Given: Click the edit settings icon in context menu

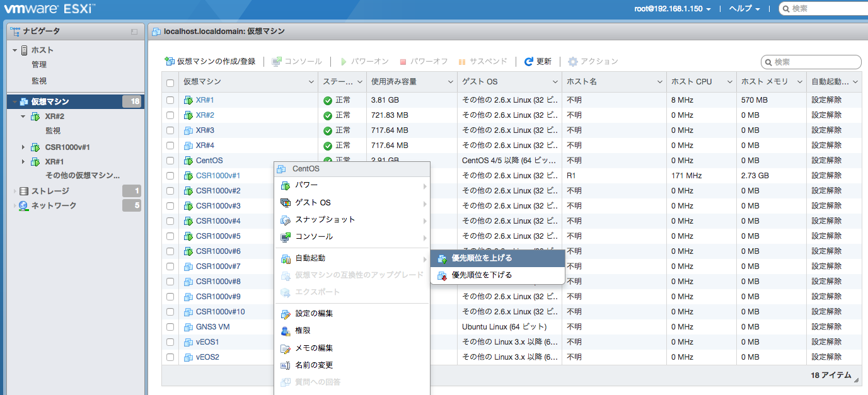Looking at the screenshot, I should click(286, 314).
